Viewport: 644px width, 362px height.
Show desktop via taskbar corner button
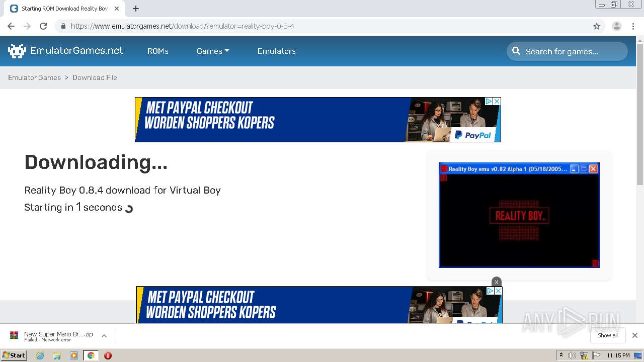(638, 355)
